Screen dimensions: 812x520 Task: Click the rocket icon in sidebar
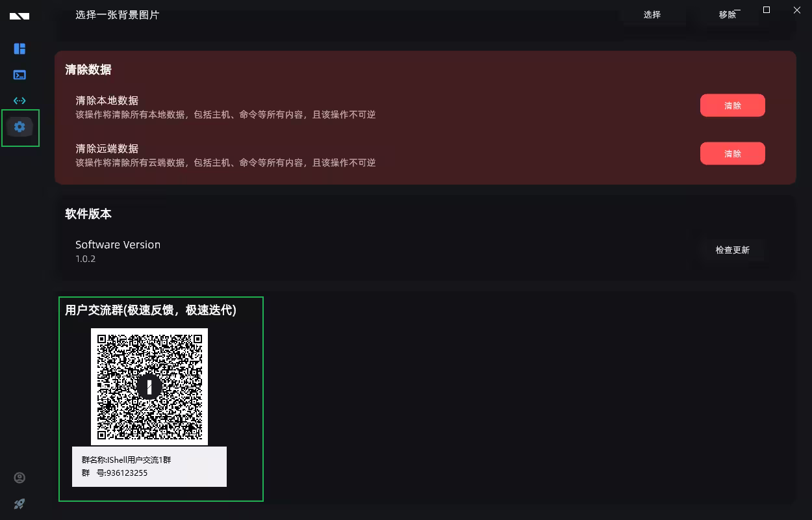[19, 504]
